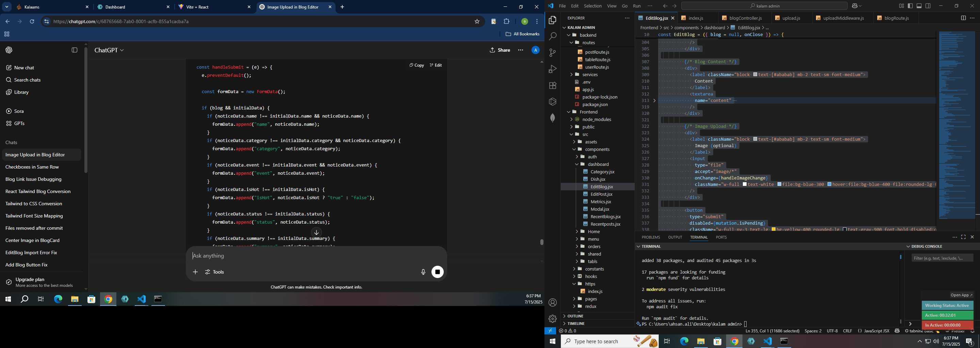Open Checkboxes in Same Row chat
The height and width of the screenshot is (348, 980).
click(41, 167)
